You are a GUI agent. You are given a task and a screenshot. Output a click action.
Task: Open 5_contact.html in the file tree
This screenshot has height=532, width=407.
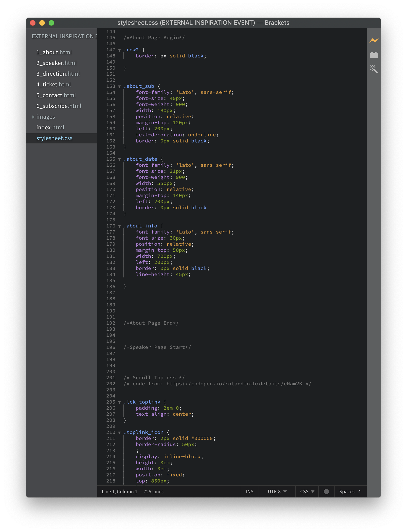56,95
